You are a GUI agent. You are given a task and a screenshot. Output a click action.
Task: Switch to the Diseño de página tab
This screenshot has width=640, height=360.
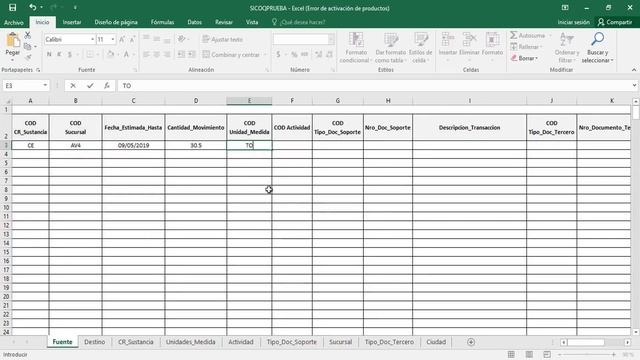point(116,22)
